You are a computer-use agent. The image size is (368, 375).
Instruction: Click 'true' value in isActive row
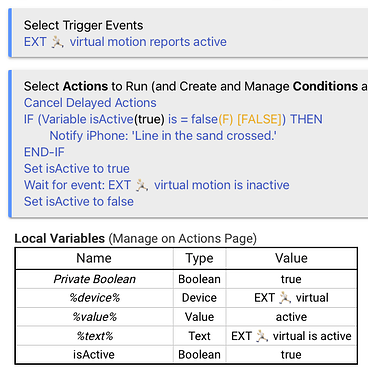pos(291,354)
